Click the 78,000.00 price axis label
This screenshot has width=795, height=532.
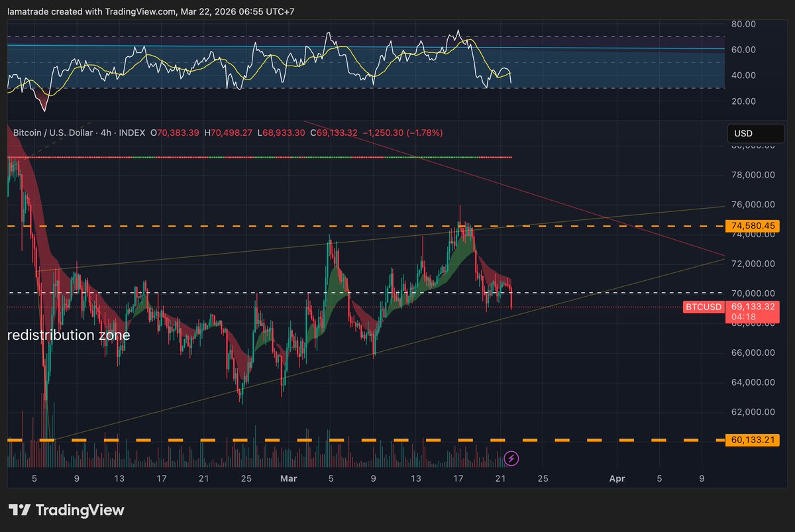(x=753, y=176)
